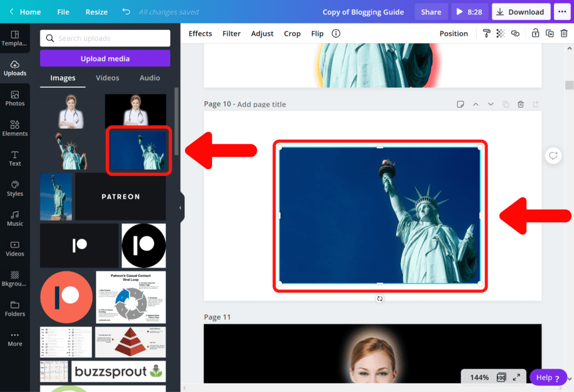This screenshot has height=392, width=574.
Task: Click the copy style paint roller icon
Action: coord(487,34)
